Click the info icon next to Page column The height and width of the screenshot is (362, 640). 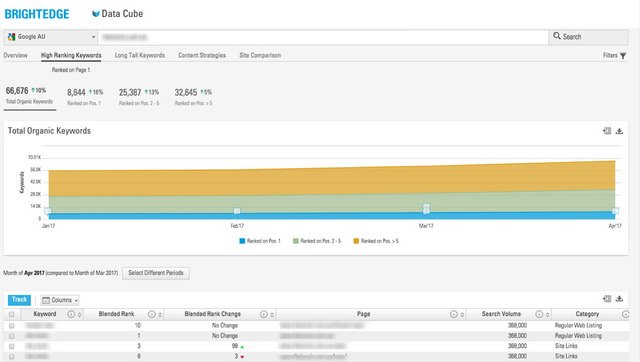tap(453, 314)
